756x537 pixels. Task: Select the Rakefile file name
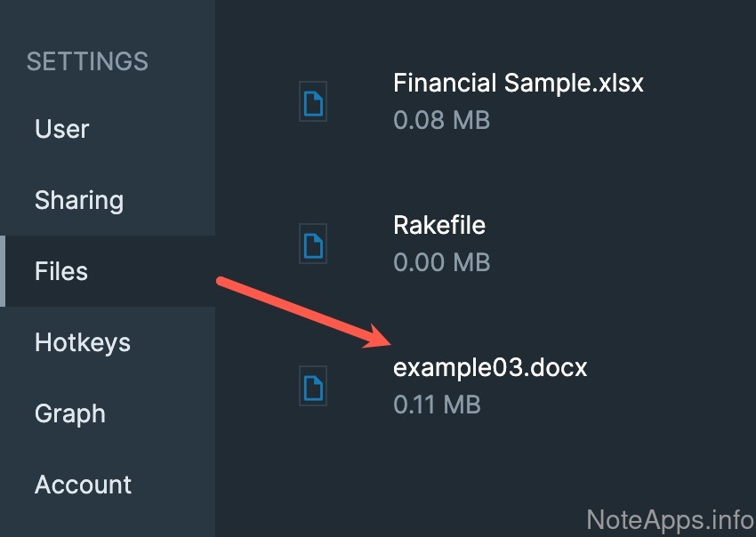tap(439, 225)
